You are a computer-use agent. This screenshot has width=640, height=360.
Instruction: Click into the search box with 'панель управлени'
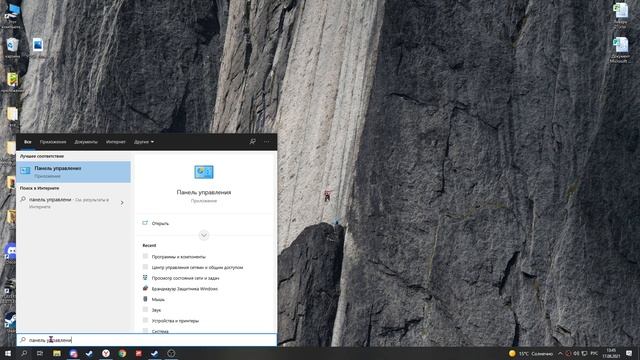pyautogui.click(x=147, y=340)
